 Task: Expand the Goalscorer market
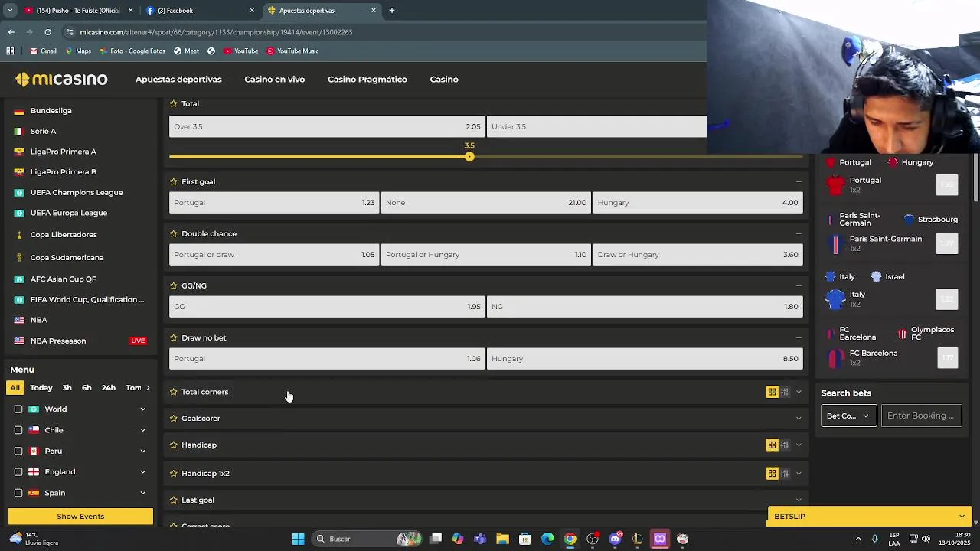point(799,419)
